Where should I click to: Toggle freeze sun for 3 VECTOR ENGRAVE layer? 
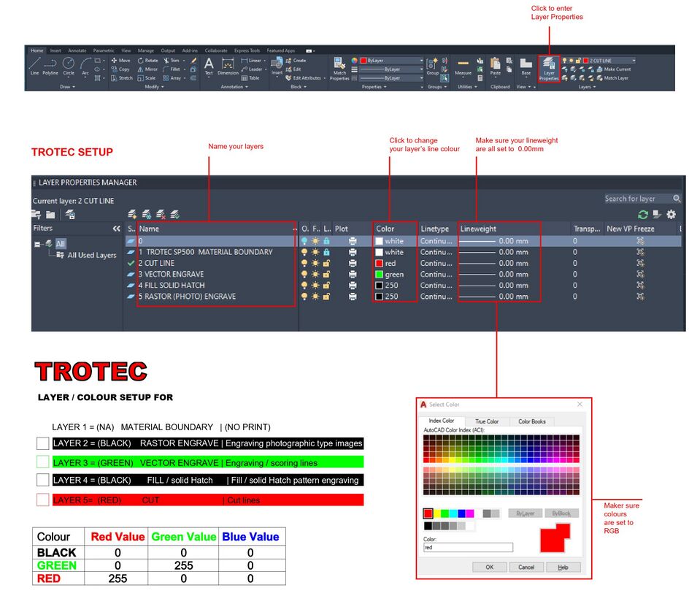(315, 275)
